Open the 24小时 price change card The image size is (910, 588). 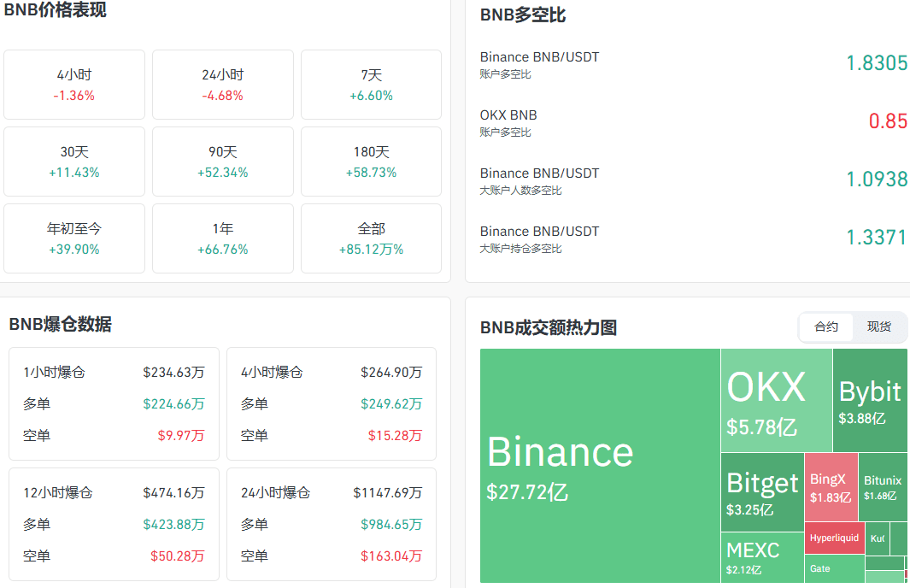(223, 85)
